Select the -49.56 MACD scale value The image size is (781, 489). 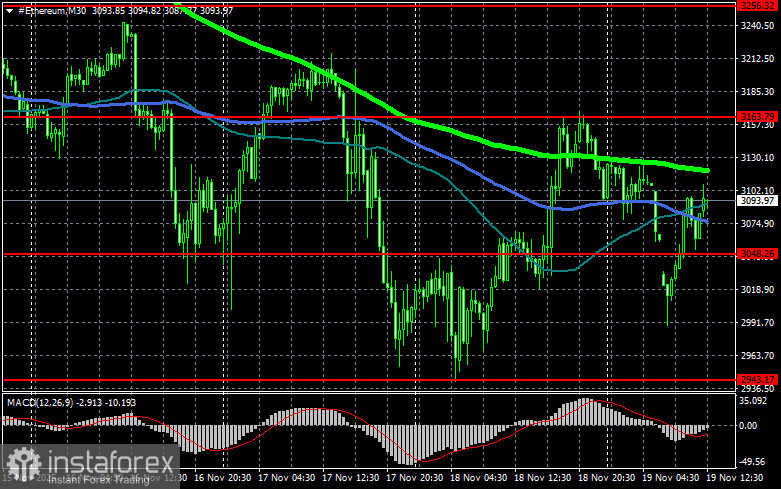752,462
